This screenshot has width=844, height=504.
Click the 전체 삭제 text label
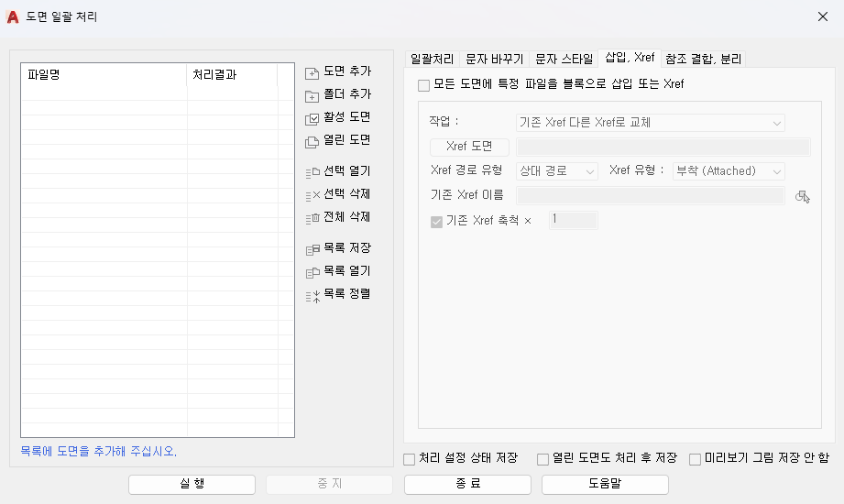click(x=347, y=217)
